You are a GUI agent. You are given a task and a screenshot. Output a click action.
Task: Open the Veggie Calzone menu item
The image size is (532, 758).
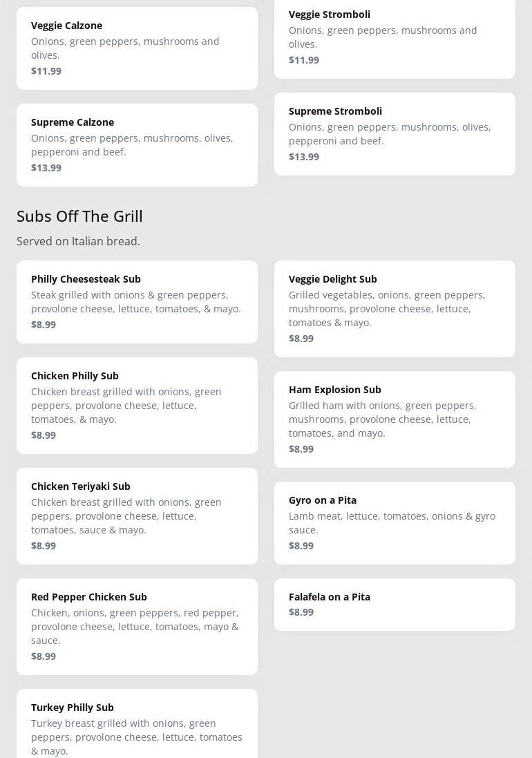tap(137, 48)
